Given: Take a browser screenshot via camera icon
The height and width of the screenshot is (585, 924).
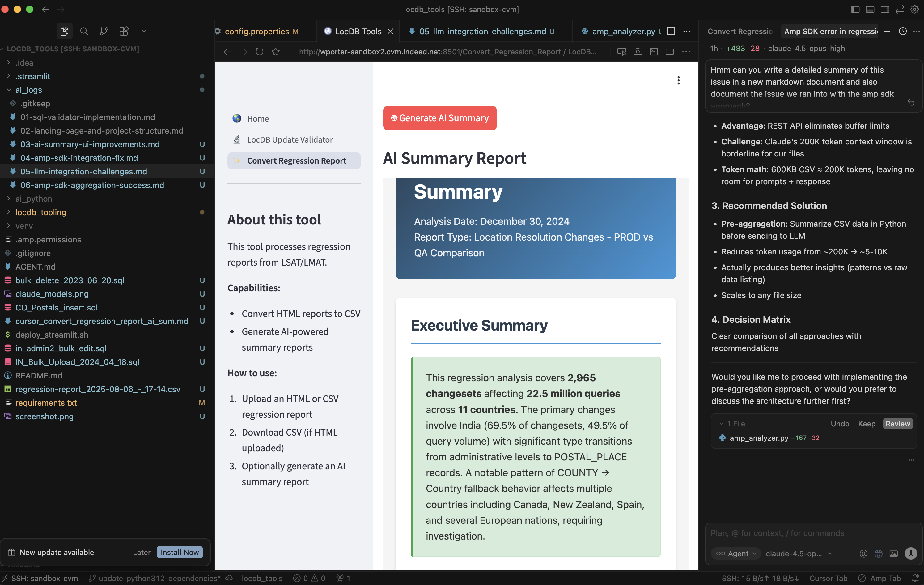Looking at the screenshot, I should 638,52.
